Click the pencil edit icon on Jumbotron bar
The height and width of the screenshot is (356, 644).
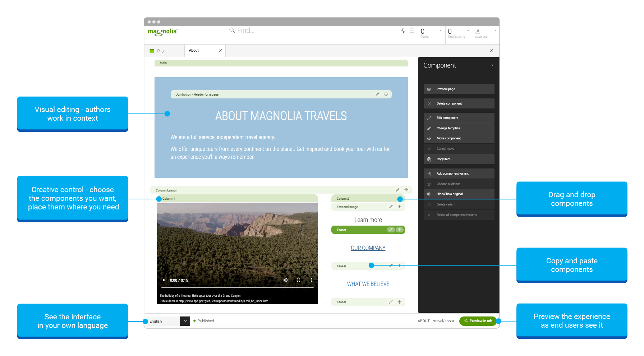[x=377, y=94]
